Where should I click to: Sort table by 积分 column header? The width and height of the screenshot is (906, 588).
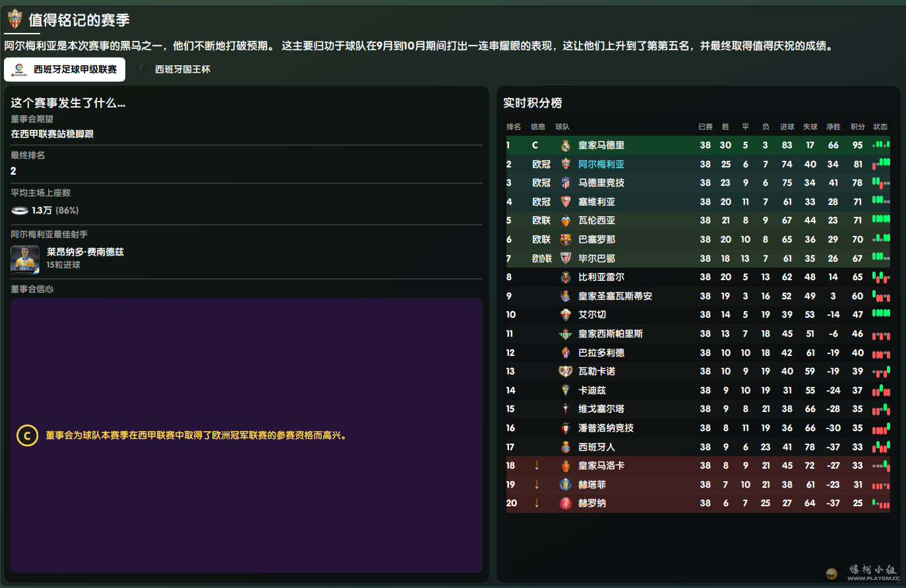coord(857,127)
